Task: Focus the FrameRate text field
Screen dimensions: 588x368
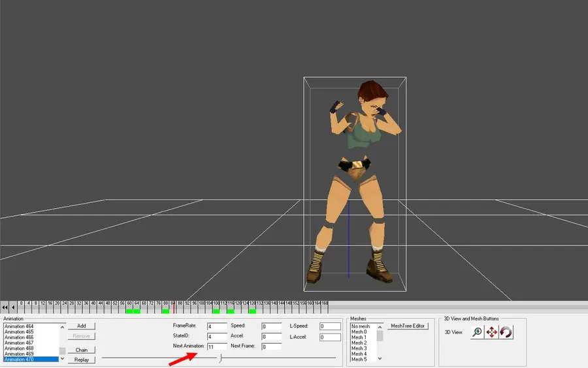Action: (217, 326)
